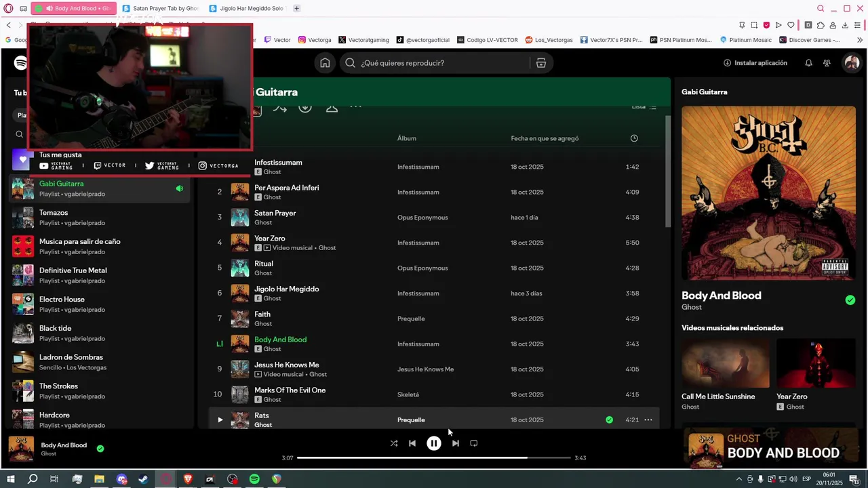Open the Brave browser taskbar icon
This screenshot has width=868, height=488.
(x=188, y=479)
